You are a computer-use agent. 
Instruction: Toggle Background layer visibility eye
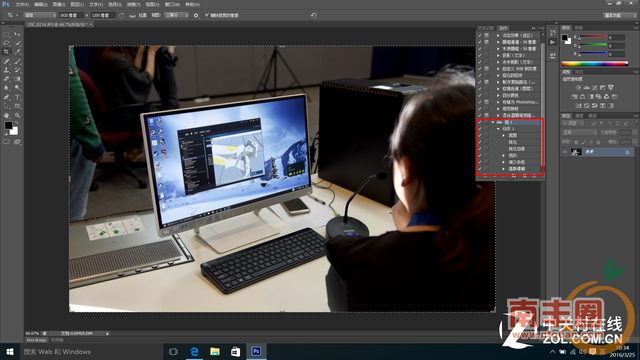(564, 152)
